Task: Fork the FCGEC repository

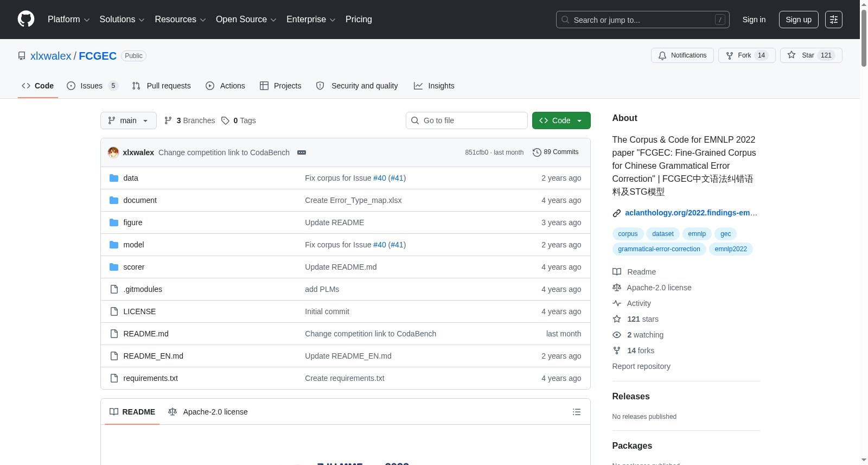Action: (x=747, y=55)
